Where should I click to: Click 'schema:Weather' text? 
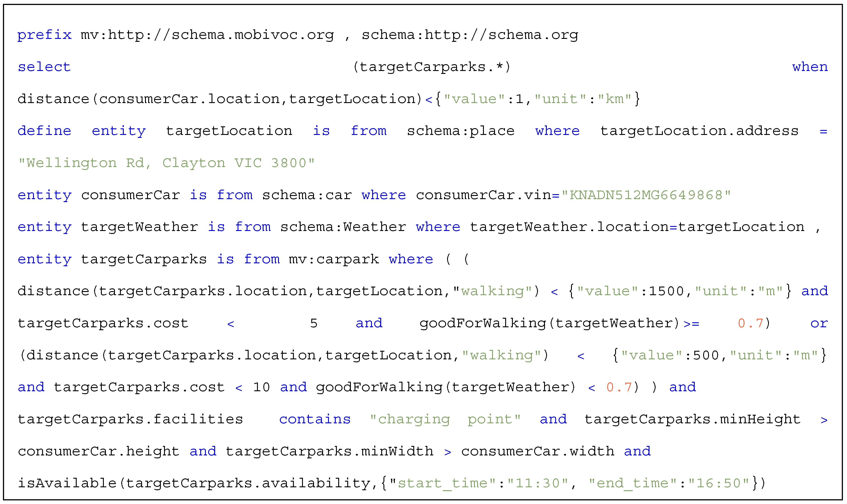343,227
